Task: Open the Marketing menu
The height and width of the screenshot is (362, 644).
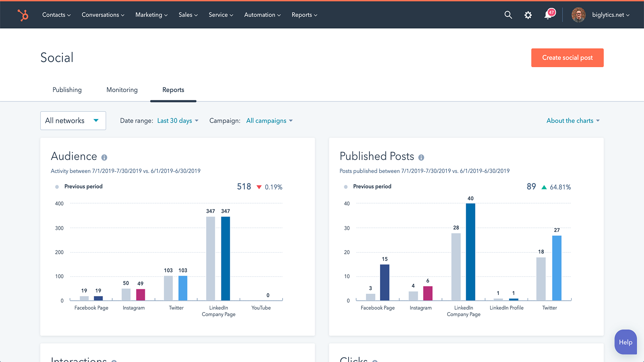Action: 151,14
